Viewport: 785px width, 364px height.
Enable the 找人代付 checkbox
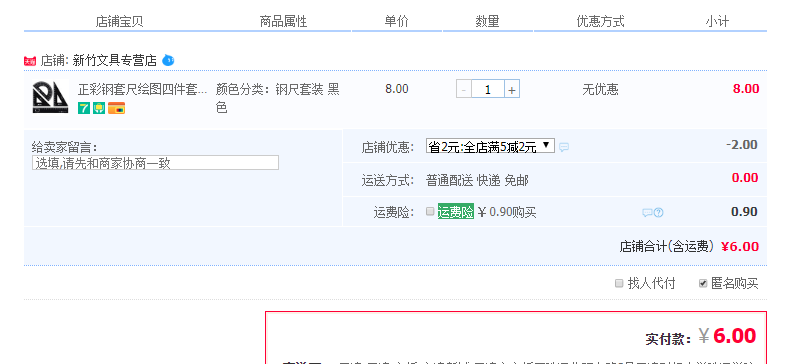pos(619,283)
